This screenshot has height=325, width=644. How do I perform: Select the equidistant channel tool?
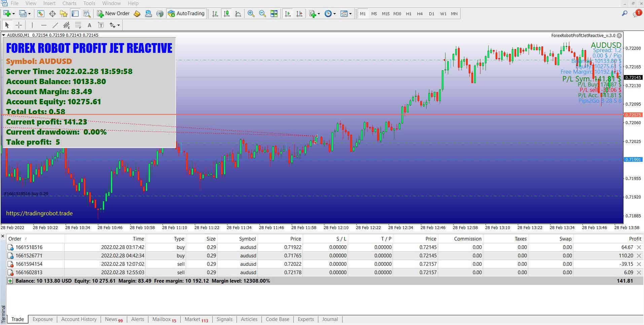coord(67,25)
